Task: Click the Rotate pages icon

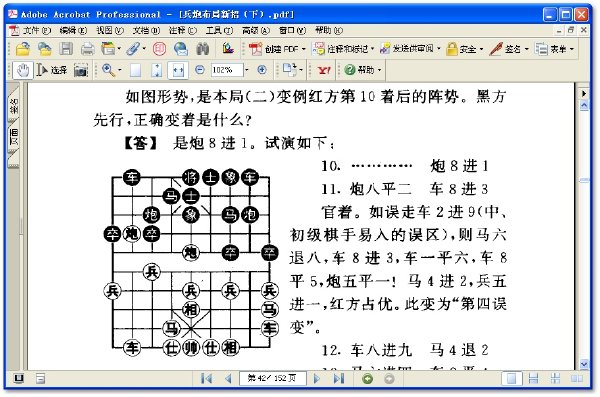Action: [x=290, y=70]
